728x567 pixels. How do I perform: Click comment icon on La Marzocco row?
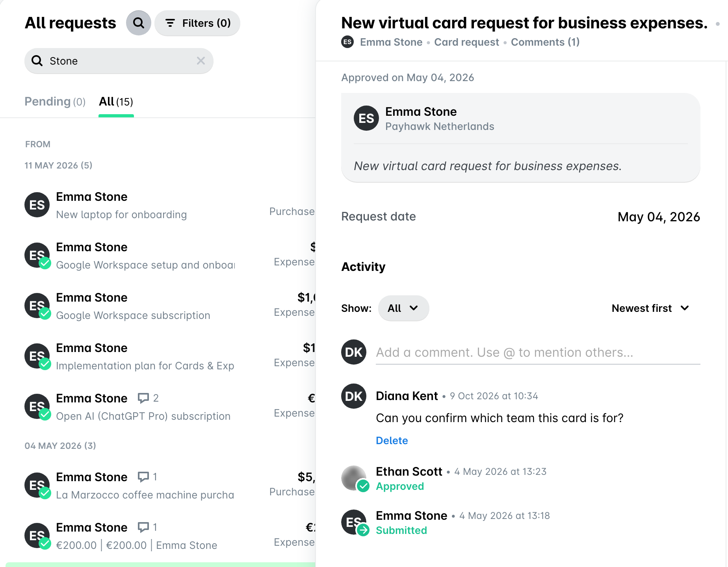tap(143, 477)
